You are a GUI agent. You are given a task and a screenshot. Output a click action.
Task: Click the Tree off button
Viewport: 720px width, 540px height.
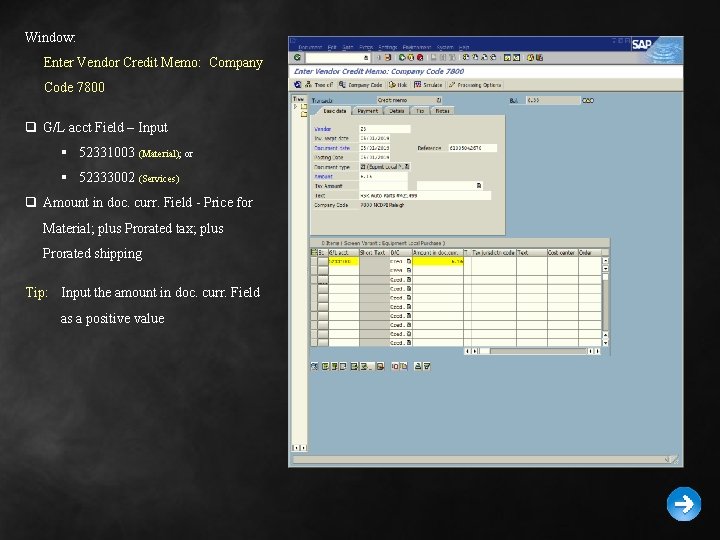point(319,84)
